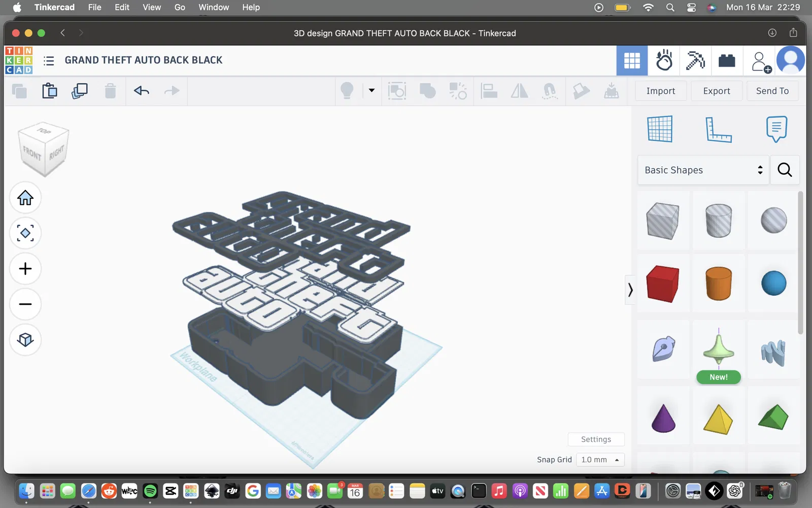This screenshot has height=508, width=812.
Task: Click the Duplicate and repeat icon
Action: pos(80,91)
